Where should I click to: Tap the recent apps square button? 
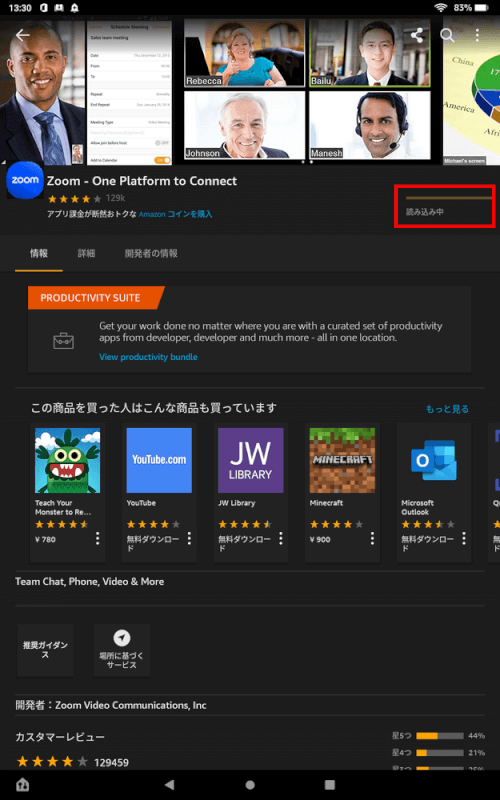[330, 785]
